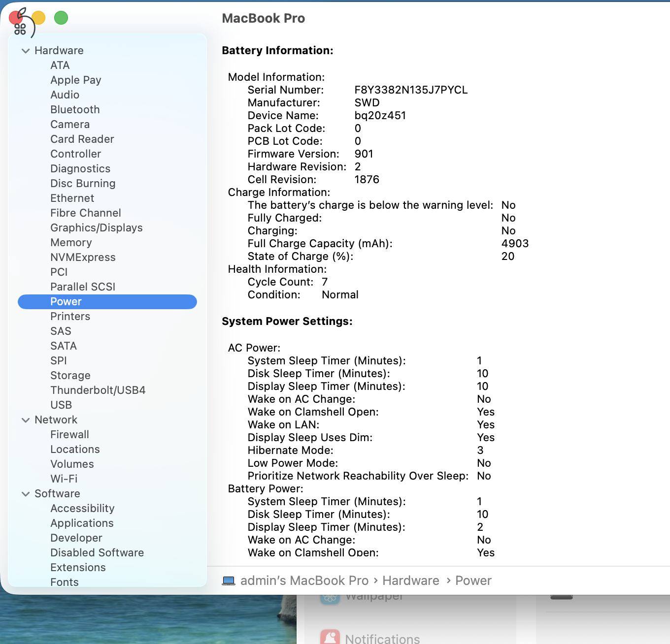Click the MacBook laptop icon in path bar

pyautogui.click(x=229, y=581)
